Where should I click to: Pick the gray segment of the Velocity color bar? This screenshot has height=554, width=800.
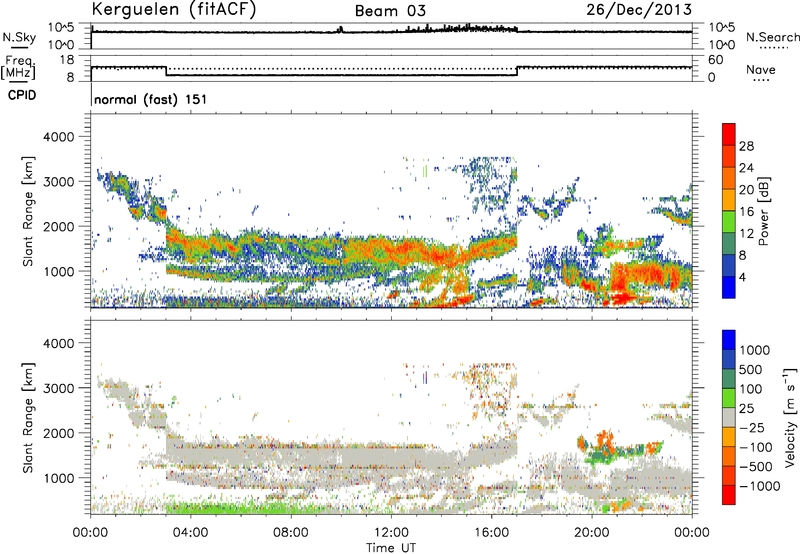(729, 418)
